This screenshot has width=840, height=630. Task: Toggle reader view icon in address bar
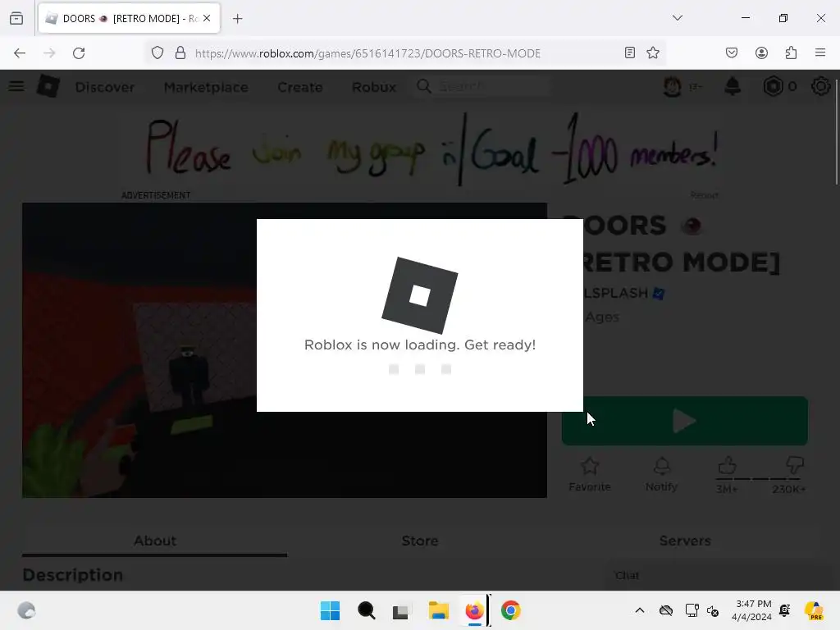[x=630, y=52]
